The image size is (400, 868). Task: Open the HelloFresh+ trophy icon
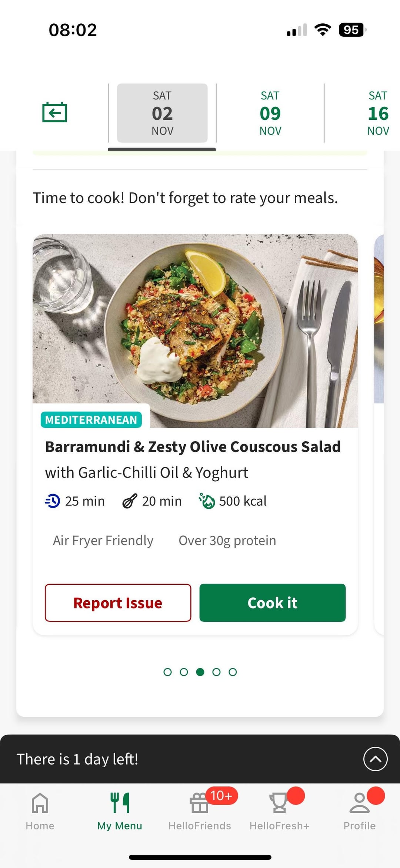[x=279, y=802]
